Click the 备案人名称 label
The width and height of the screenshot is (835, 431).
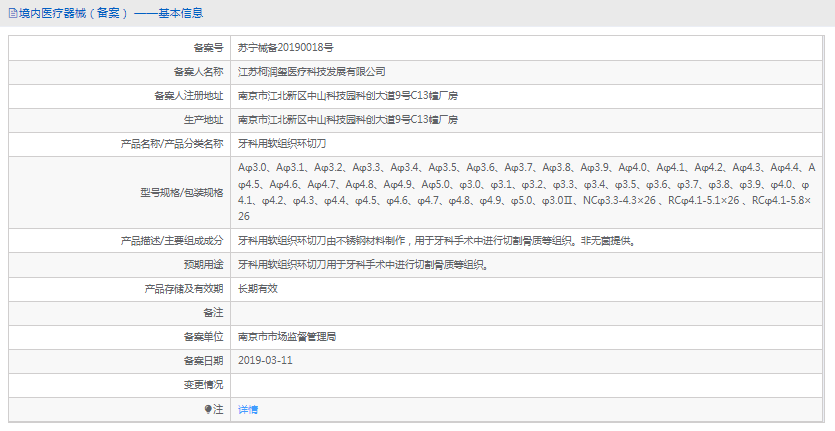point(199,72)
